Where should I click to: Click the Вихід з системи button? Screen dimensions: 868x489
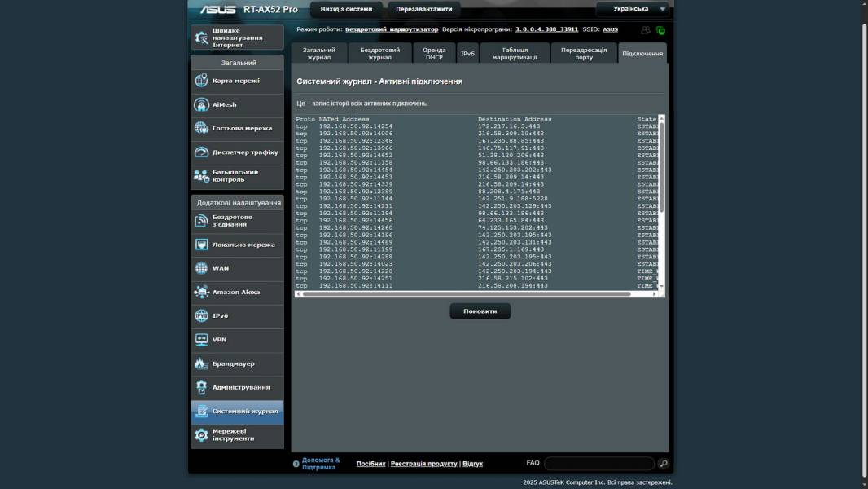346,10
